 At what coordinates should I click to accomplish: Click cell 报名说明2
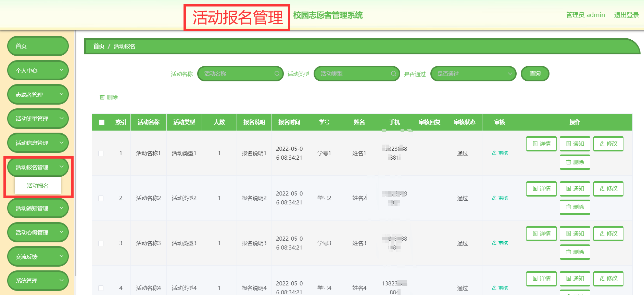click(254, 198)
